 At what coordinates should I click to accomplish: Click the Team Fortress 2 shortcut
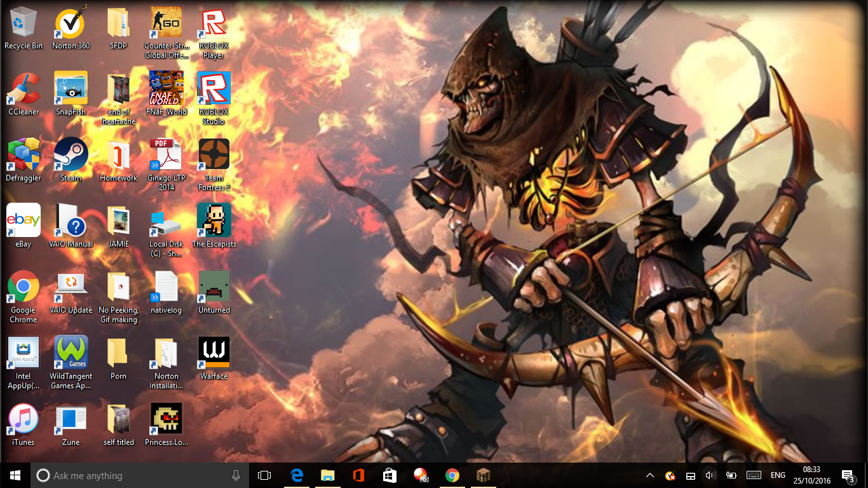coord(214,156)
